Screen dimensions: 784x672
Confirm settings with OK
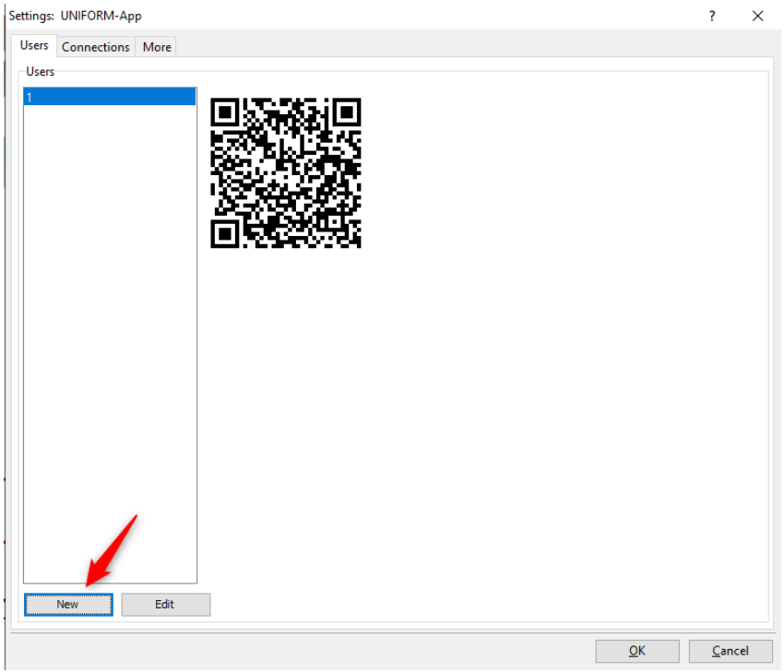pos(637,651)
